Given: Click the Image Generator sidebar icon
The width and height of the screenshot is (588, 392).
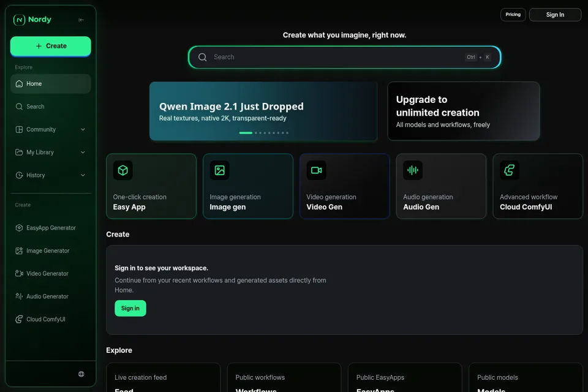Looking at the screenshot, I should [x=19, y=251].
